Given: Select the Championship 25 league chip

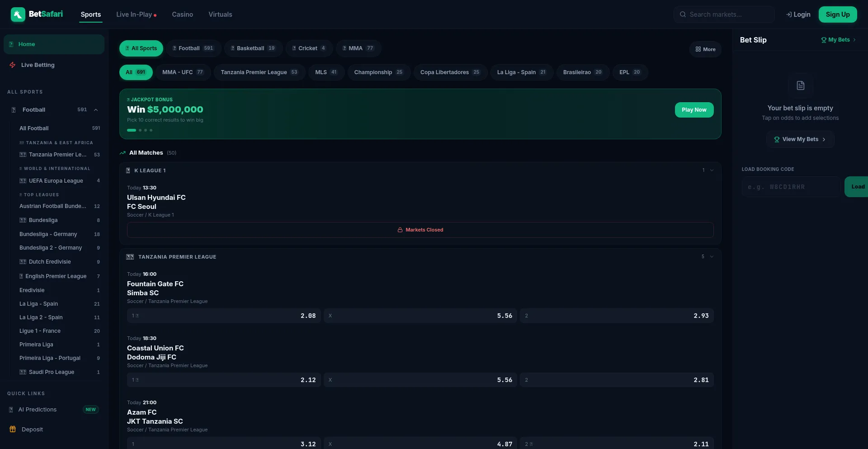Looking at the screenshot, I should pyautogui.click(x=379, y=72).
